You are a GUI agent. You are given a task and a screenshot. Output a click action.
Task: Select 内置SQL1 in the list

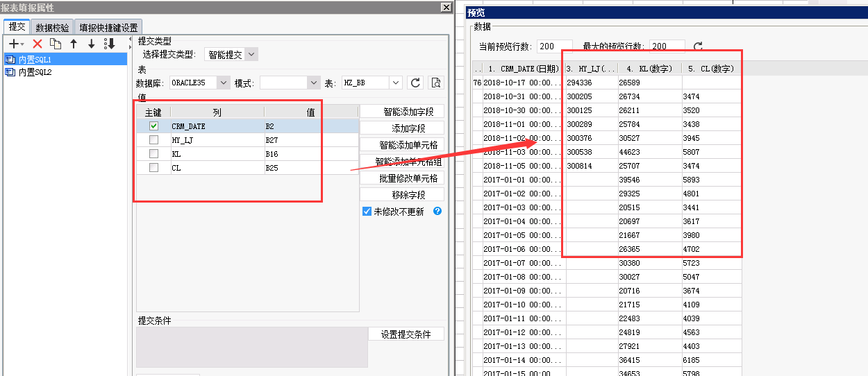coord(66,60)
